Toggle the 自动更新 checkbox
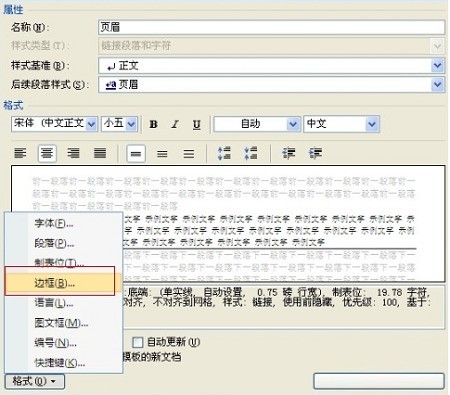The image size is (450, 395). point(137,342)
